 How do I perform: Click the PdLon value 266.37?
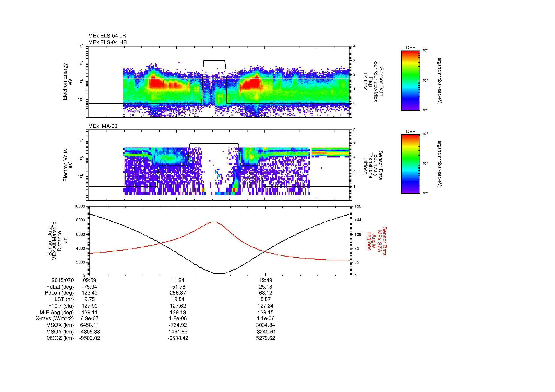click(x=178, y=293)
